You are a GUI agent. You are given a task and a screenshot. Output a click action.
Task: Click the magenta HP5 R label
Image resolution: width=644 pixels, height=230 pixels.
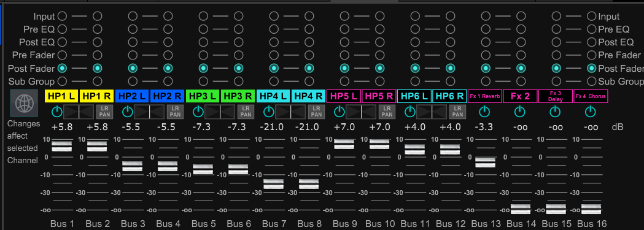pyautogui.click(x=379, y=96)
